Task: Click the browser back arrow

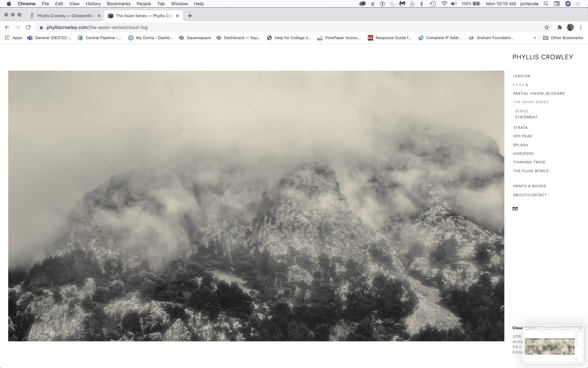Action: click(x=7, y=27)
